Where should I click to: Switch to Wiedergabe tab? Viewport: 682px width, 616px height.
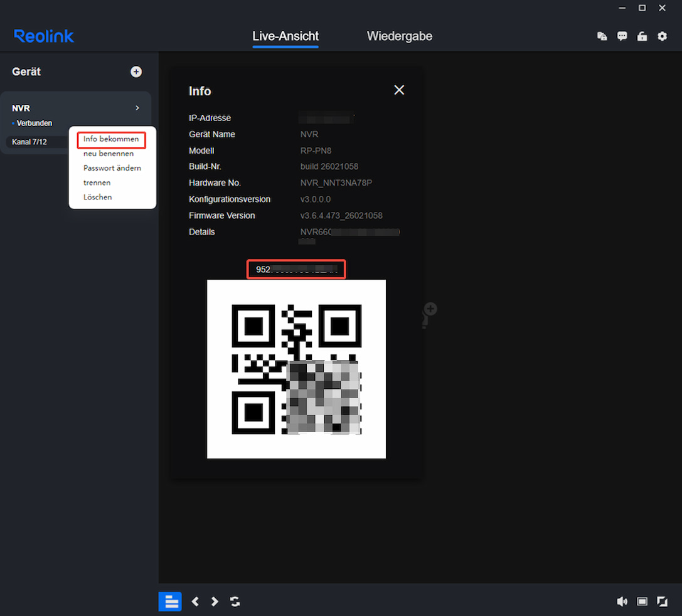(399, 36)
